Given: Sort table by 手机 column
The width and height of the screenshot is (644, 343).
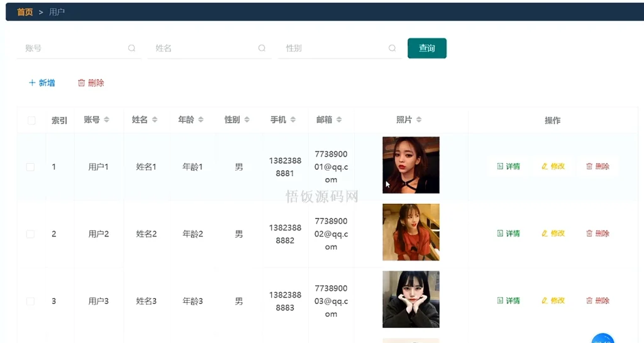Looking at the screenshot, I should tap(293, 120).
